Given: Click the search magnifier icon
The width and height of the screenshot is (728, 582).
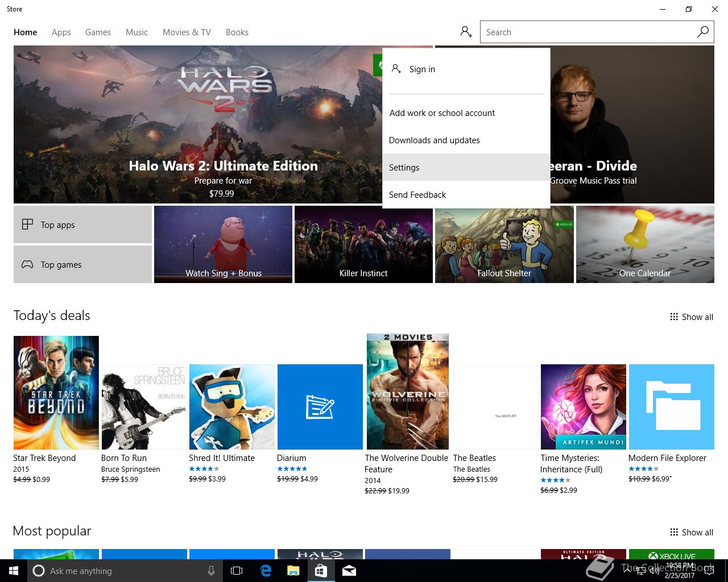Looking at the screenshot, I should point(703,32).
